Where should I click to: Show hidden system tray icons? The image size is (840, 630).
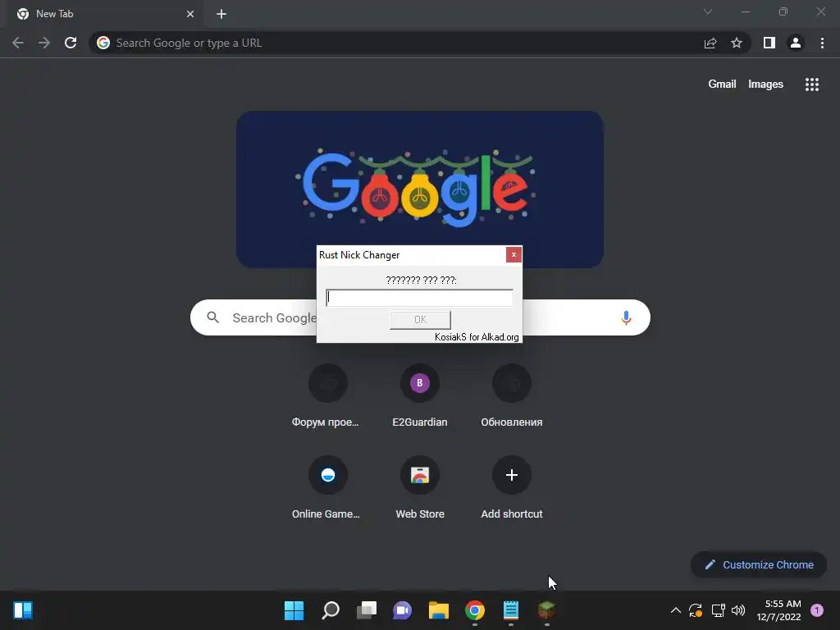click(676, 610)
